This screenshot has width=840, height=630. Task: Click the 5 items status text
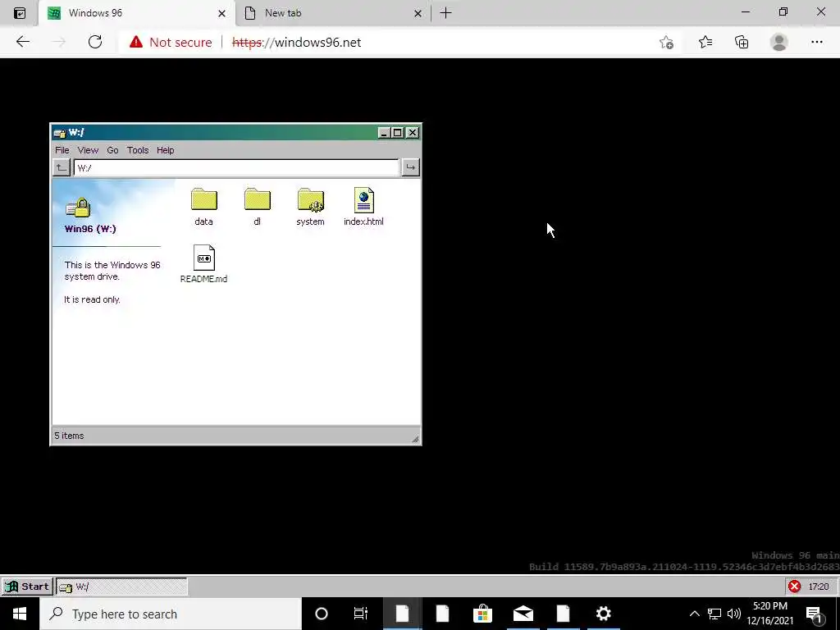pos(69,436)
